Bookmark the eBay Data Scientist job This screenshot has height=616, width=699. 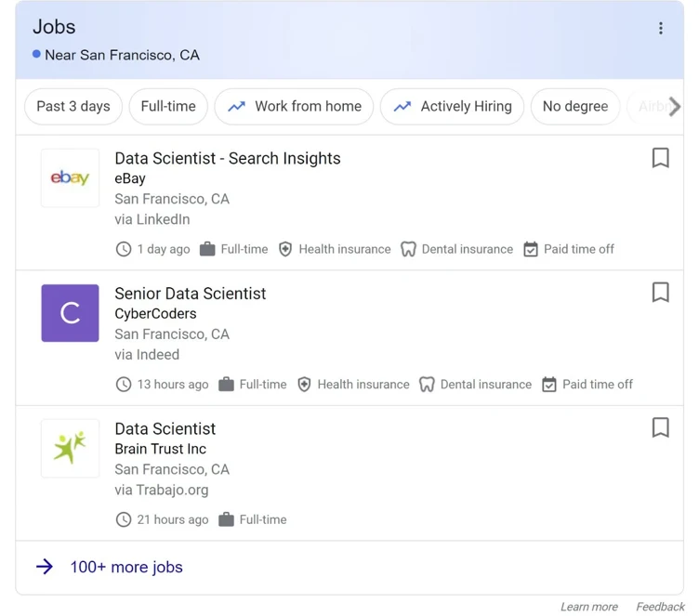click(660, 158)
